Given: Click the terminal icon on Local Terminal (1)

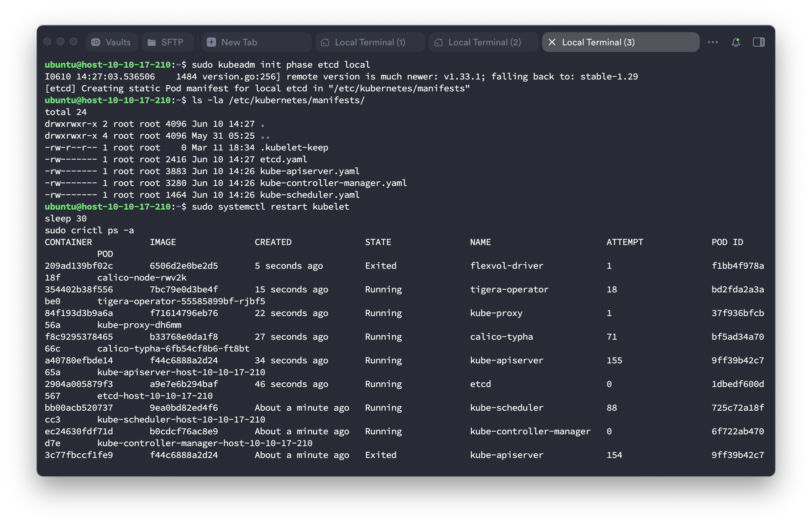Looking at the screenshot, I should [325, 42].
